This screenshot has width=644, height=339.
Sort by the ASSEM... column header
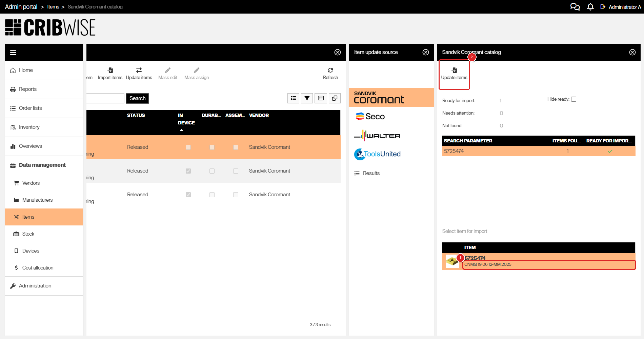point(235,115)
